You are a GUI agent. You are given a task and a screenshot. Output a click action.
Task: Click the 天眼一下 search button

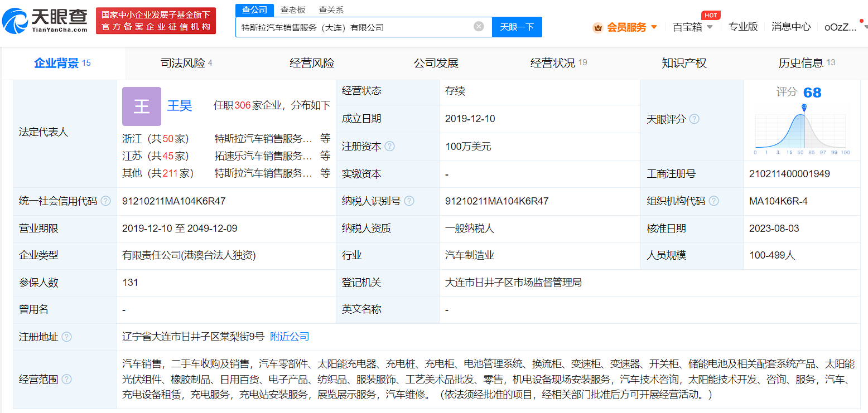click(517, 26)
